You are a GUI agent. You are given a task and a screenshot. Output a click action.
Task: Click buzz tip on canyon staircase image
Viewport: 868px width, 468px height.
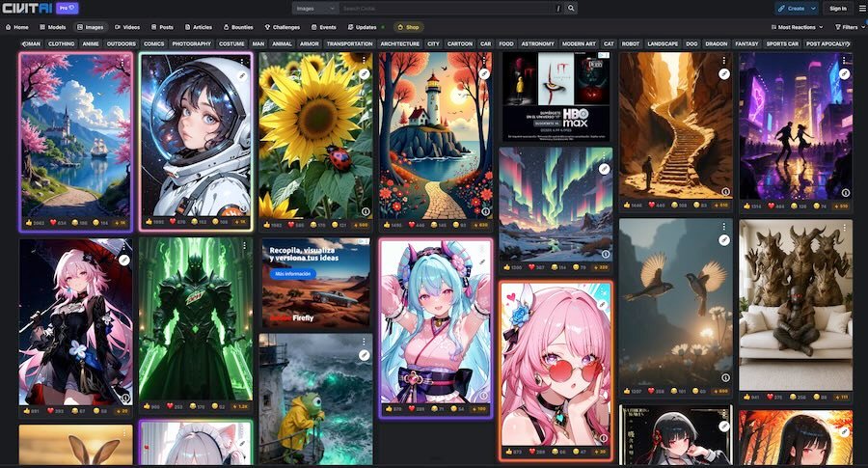tap(720, 205)
